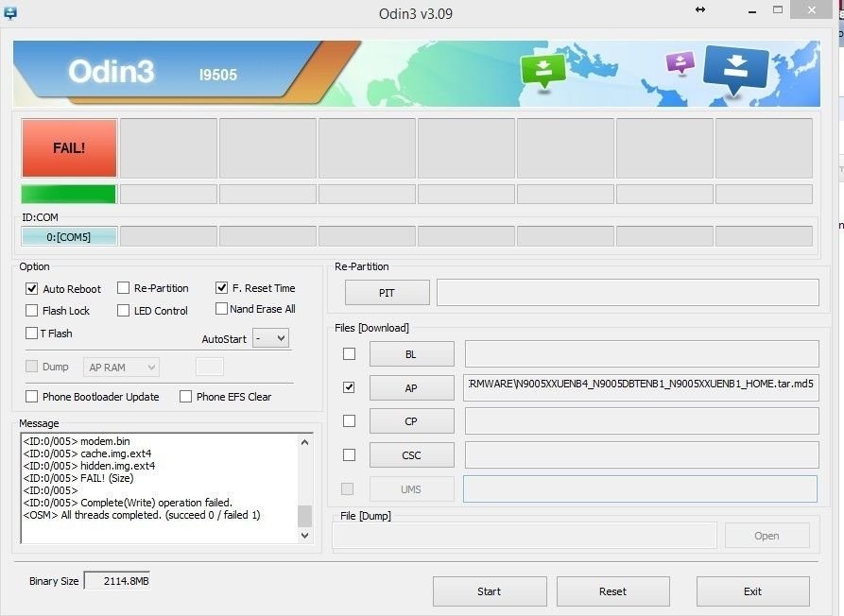Image resolution: width=844 pixels, height=616 pixels.
Task: Click the 'cache.img.ext4' log line
Action: click(88, 453)
